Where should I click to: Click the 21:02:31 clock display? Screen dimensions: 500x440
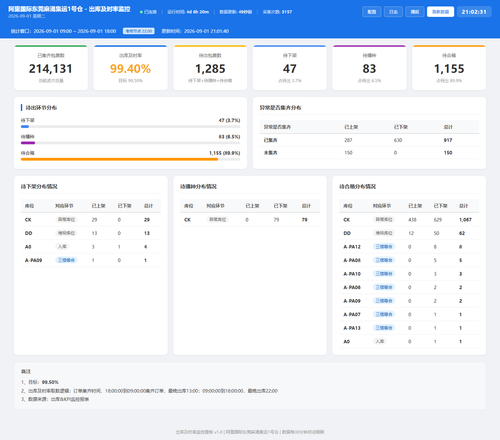[x=474, y=12]
